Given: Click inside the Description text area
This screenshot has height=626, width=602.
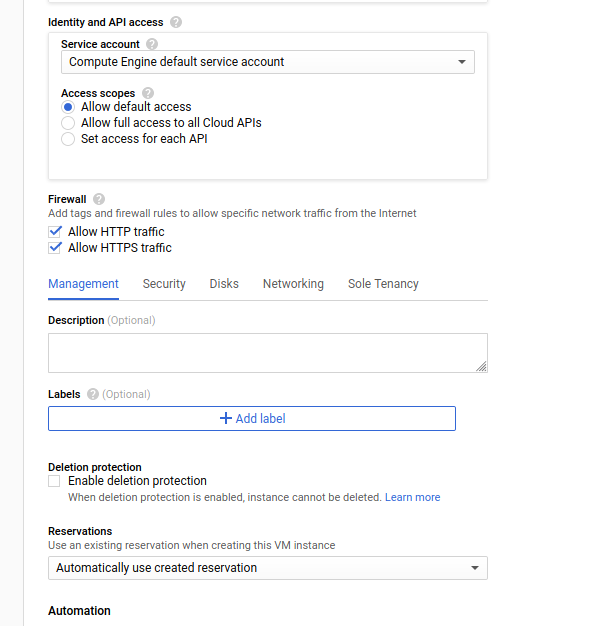Looking at the screenshot, I should [x=268, y=353].
